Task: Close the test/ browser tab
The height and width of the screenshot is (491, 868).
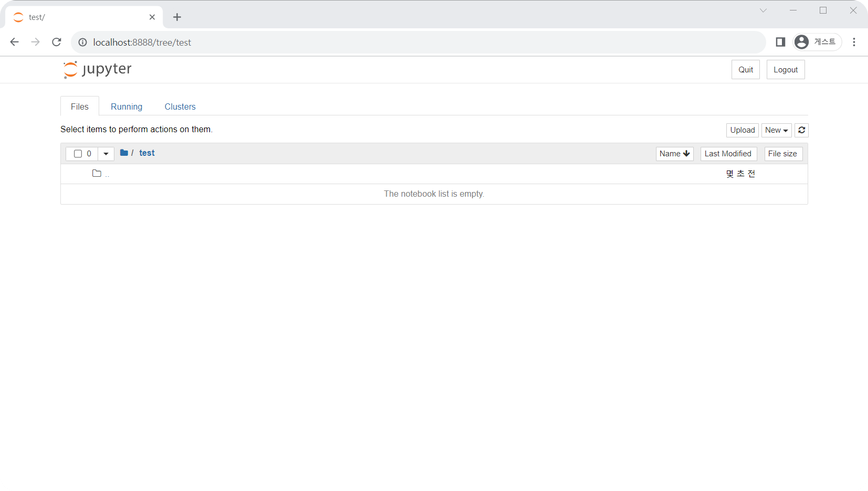Action: coord(152,17)
